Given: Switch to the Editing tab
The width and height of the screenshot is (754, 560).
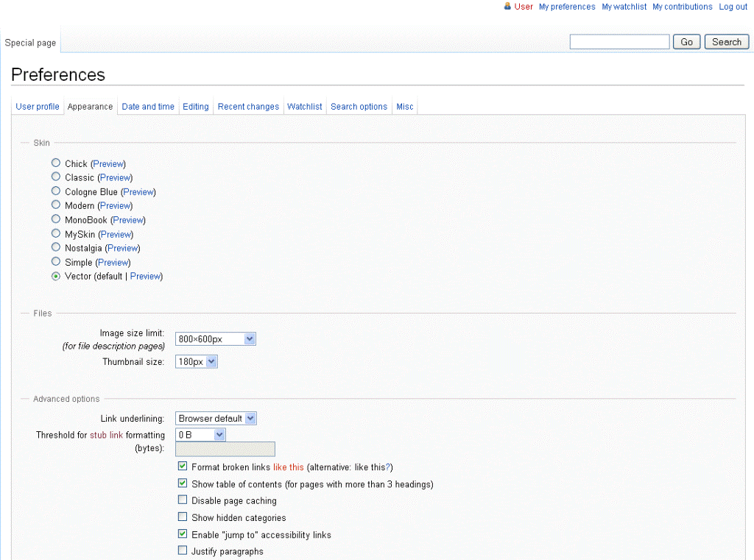Looking at the screenshot, I should 196,106.
